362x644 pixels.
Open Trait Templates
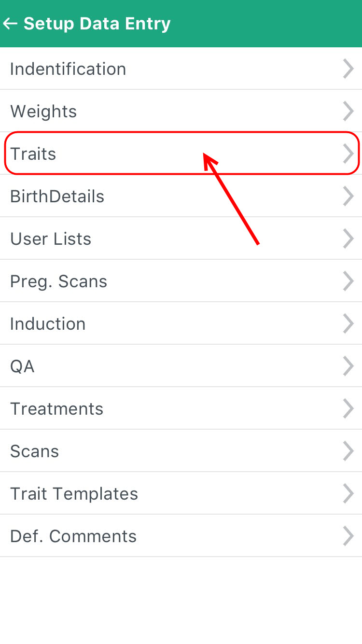(181, 493)
